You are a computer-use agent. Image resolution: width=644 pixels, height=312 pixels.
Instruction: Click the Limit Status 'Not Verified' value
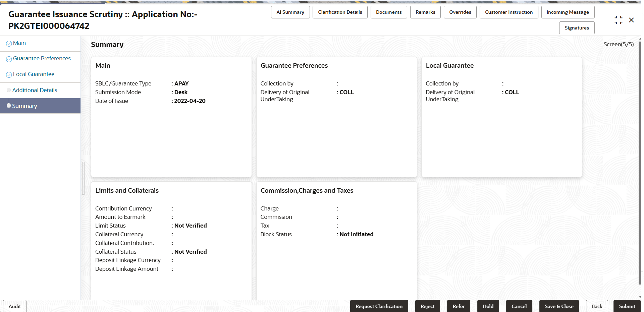[191, 226]
